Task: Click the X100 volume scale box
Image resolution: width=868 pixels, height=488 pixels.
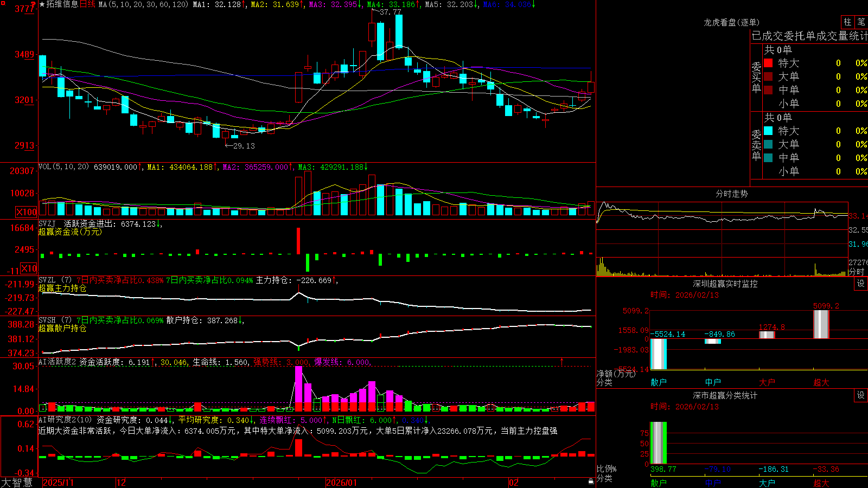Action: tap(26, 212)
